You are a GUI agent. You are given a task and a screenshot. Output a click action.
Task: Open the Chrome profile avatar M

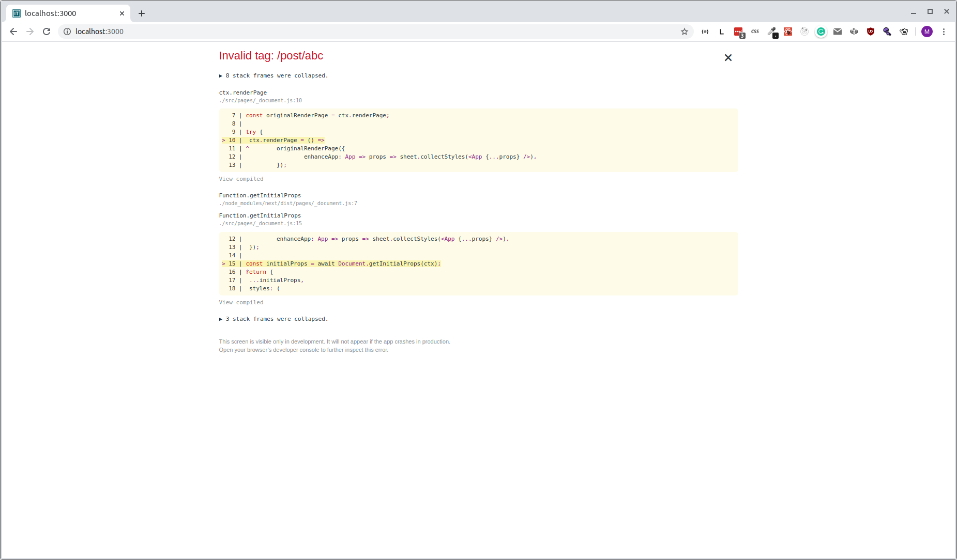click(x=927, y=32)
